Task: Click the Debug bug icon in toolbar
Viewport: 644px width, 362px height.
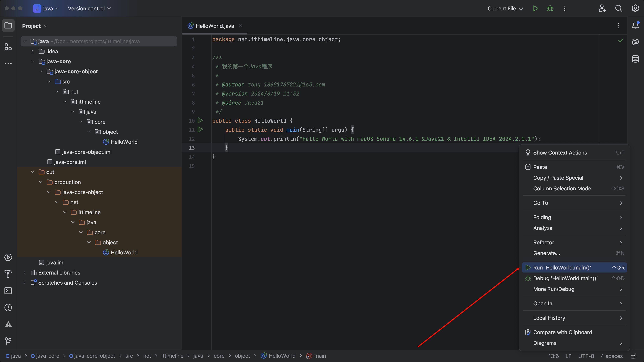Action: tap(550, 9)
